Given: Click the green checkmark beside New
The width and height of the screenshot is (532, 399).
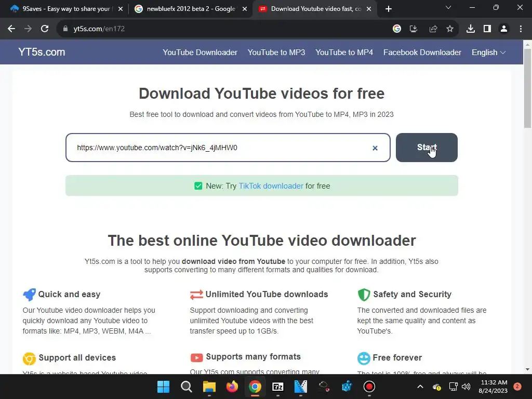Looking at the screenshot, I should pyautogui.click(x=198, y=186).
